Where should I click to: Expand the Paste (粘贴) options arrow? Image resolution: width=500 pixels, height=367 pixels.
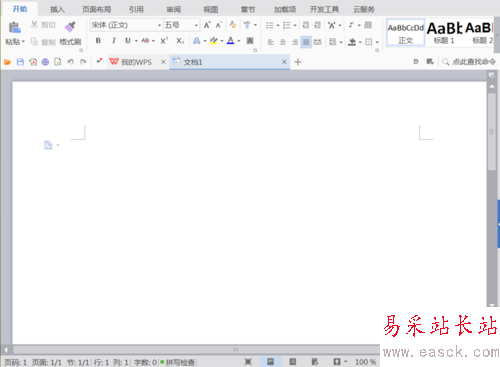pos(23,42)
